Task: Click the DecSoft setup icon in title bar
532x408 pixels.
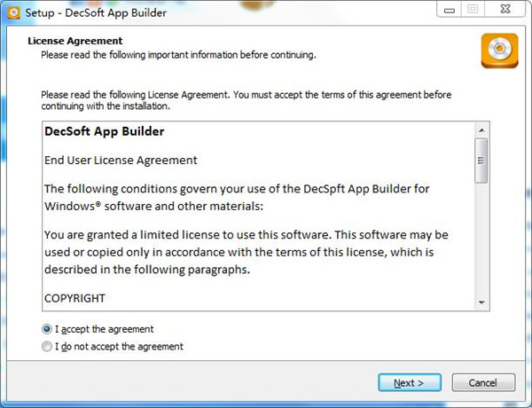Action: [x=13, y=13]
